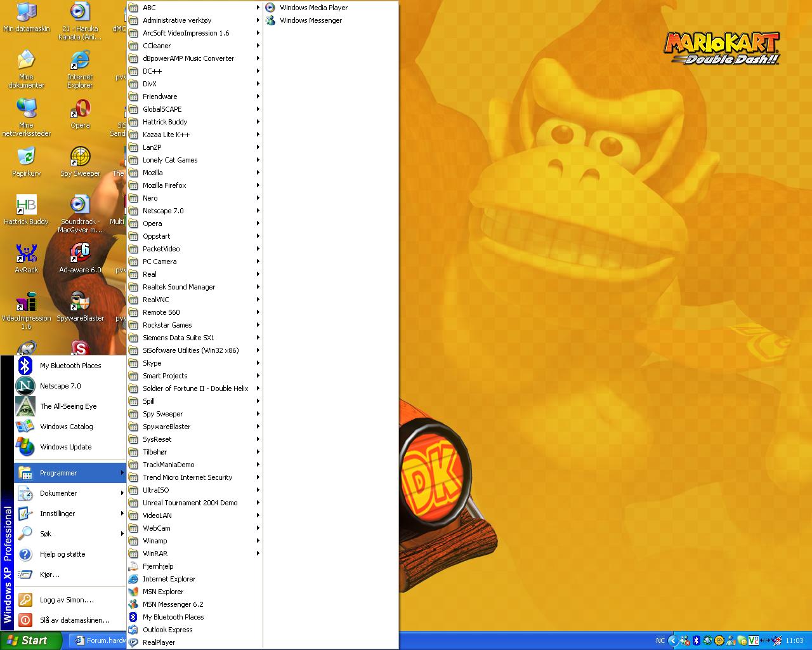
Task: Expand the Tilbehør folder arrow
Action: [x=258, y=452]
